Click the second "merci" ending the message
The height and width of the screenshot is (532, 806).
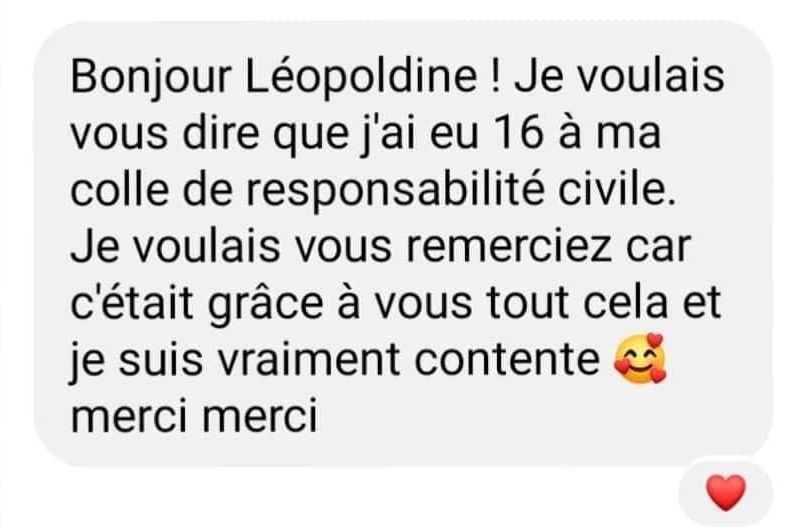(x=260, y=415)
